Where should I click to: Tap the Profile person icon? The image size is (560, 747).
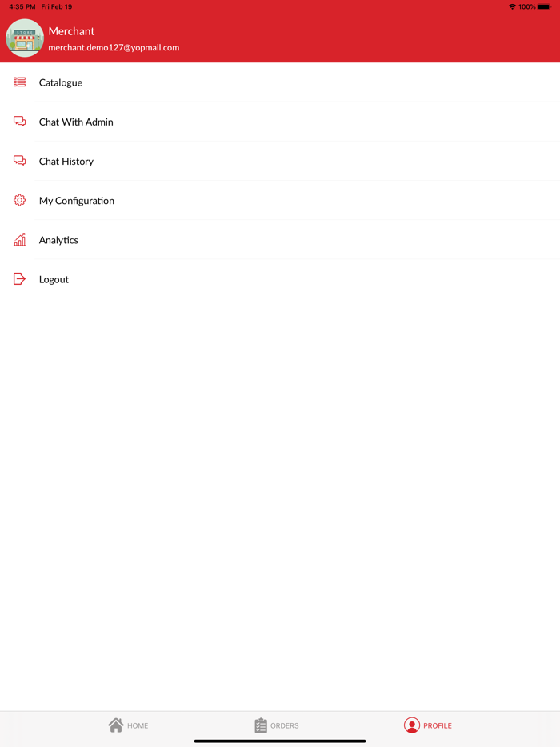point(412,725)
